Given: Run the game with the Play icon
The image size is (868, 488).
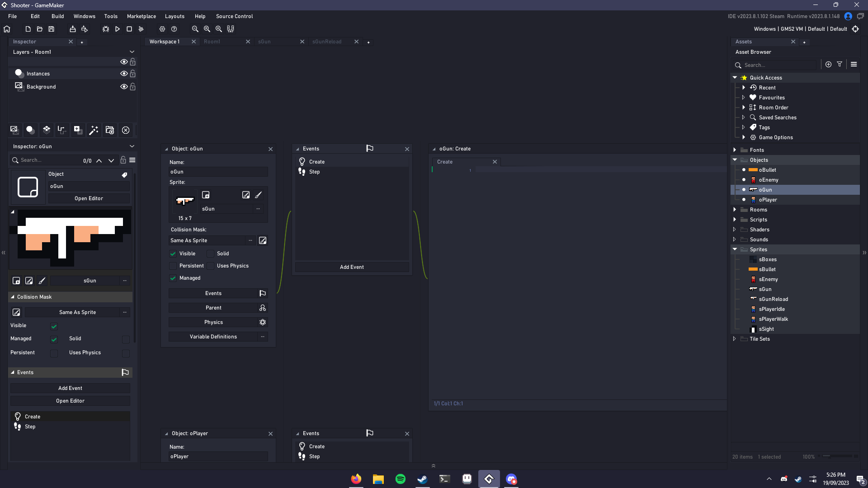Looking at the screenshot, I should (x=118, y=29).
